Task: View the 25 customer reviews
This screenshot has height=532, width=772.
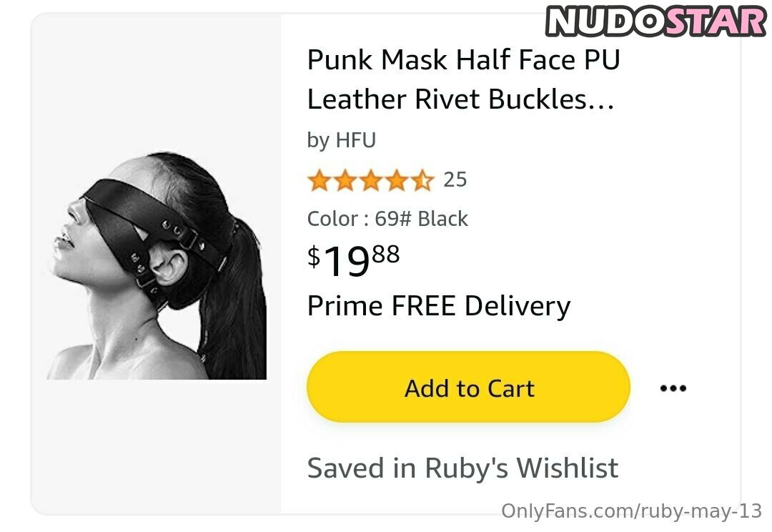Action: pyautogui.click(x=455, y=179)
